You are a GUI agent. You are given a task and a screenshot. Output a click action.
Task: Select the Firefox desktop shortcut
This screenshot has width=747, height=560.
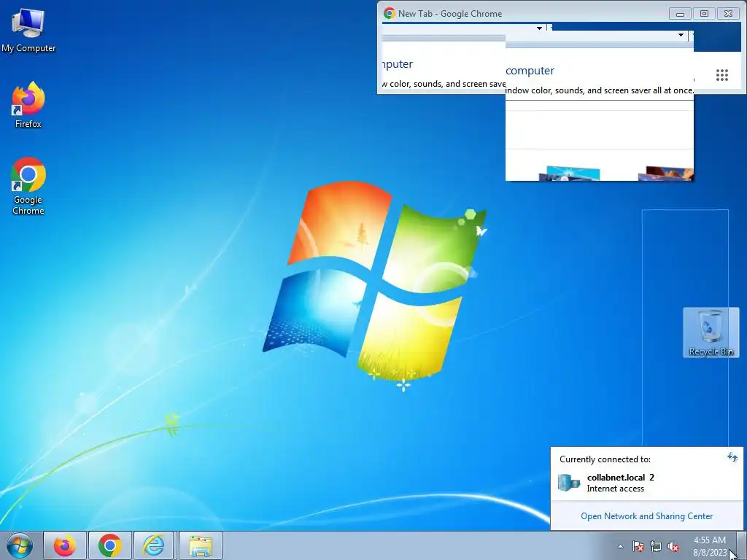[28, 105]
